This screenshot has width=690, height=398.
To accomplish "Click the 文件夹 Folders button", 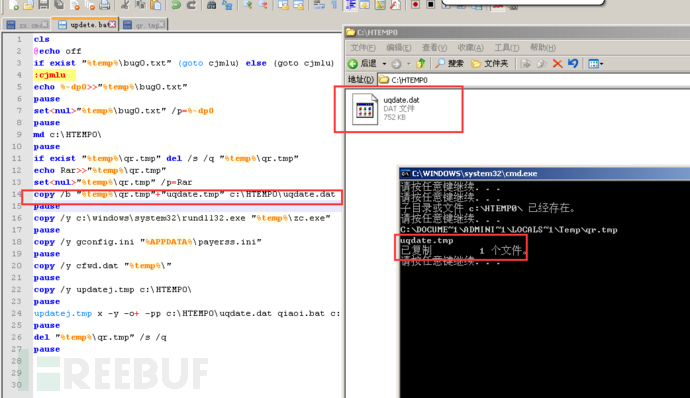I will 490,63.
